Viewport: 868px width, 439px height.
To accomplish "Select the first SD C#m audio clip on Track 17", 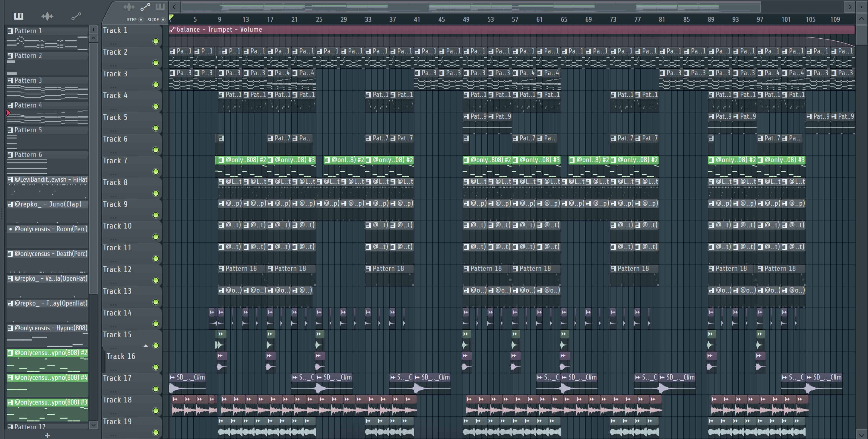I will tap(187, 383).
